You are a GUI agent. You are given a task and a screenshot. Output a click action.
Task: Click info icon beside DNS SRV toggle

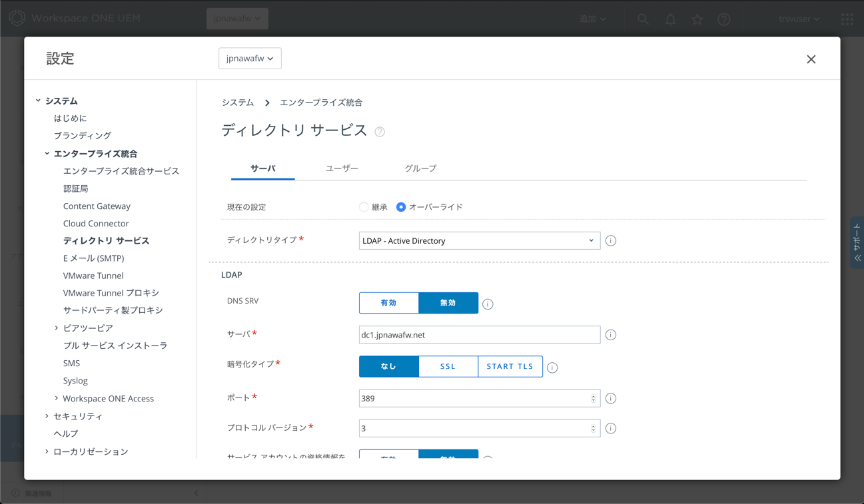pyautogui.click(x=488, y=304)
